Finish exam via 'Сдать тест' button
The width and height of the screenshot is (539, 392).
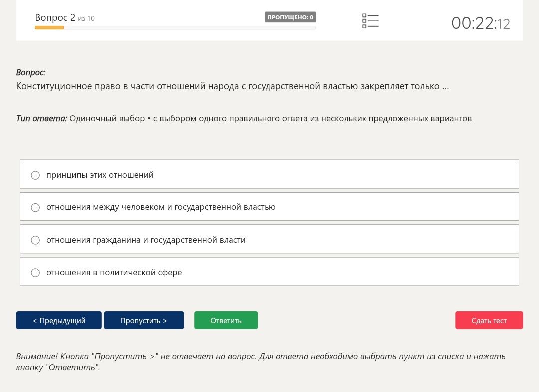point(489,320)
